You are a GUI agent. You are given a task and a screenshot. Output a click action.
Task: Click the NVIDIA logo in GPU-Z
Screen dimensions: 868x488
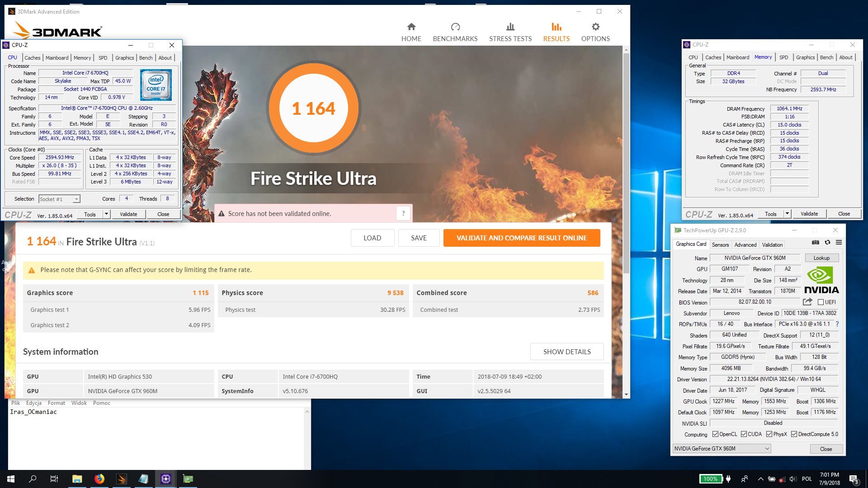(x=821, y=281)
